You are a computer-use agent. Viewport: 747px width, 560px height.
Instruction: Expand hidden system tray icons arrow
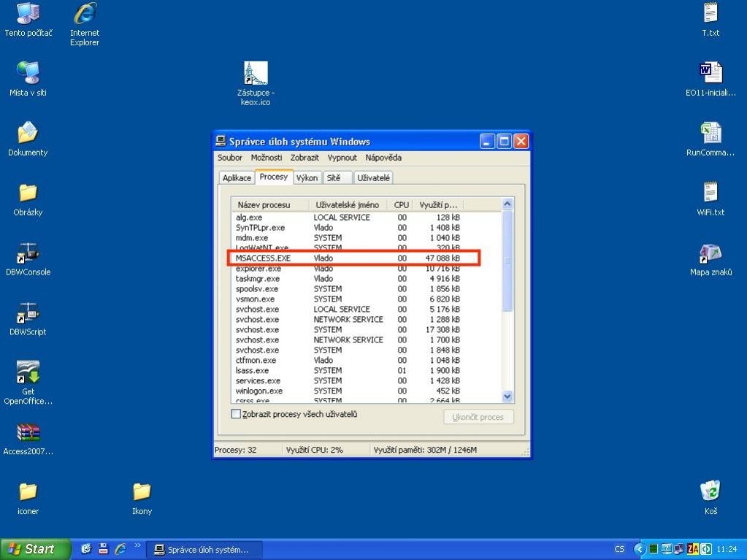click(x=640, y=549)
